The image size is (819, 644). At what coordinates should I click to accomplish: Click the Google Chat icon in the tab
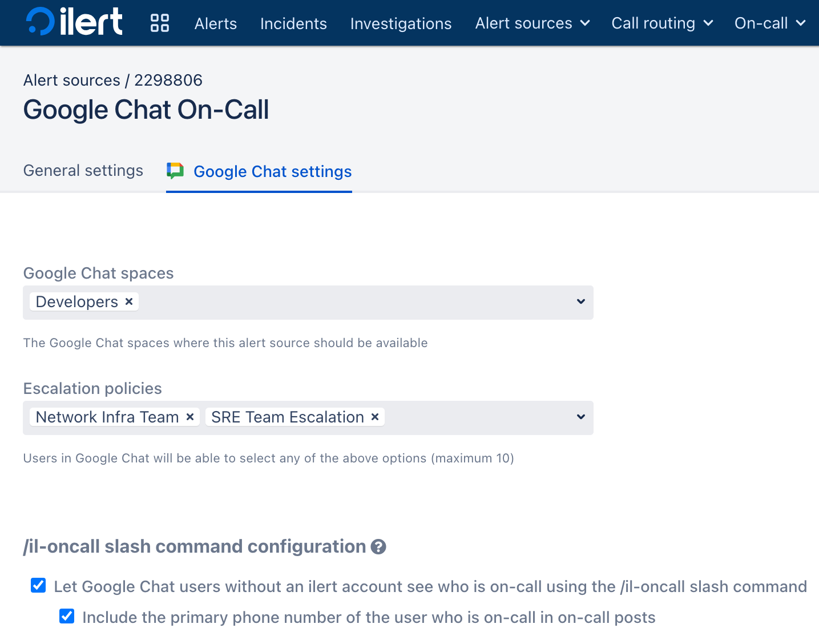(175, 171)
